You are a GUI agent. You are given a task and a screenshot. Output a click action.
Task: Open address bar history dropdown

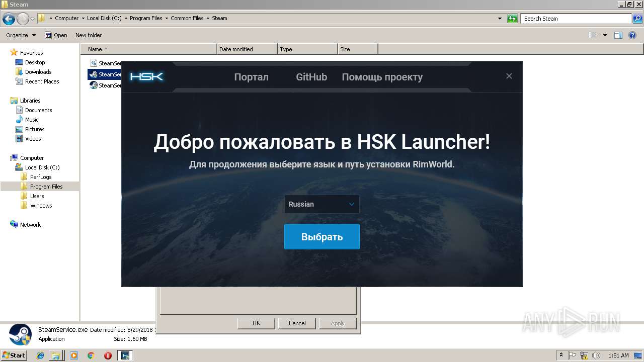coord(500,19)
